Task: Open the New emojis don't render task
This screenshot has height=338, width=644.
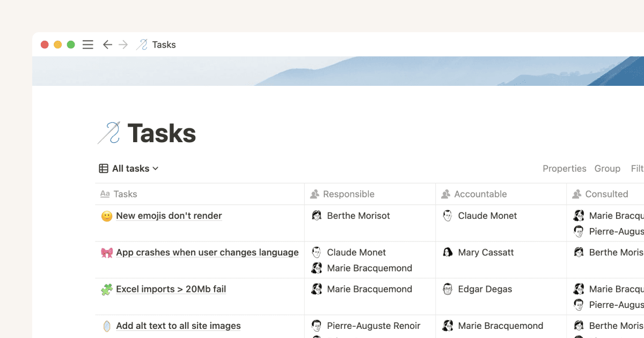Action: 169,216
